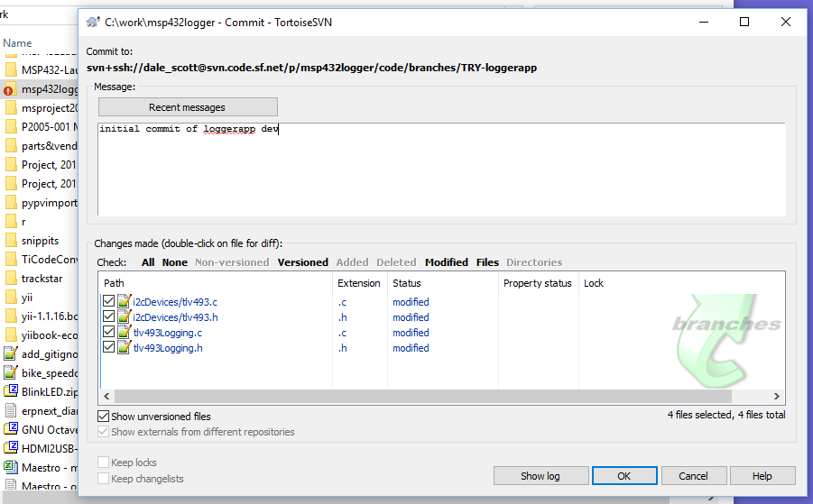
Task: Click the TiCodeCon folder icon in Explorer
Action: pos(11,259)
